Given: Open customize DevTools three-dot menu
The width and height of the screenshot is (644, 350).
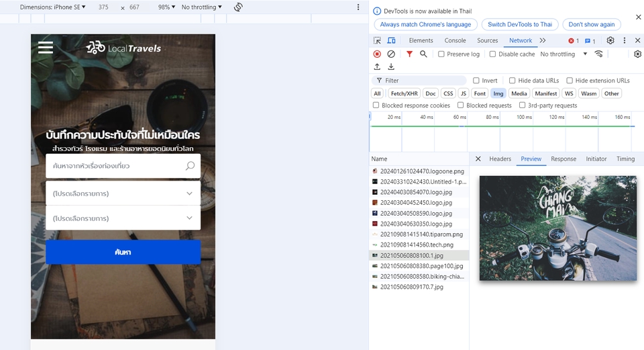Looking at the screenshot, I should coord(625,40).
